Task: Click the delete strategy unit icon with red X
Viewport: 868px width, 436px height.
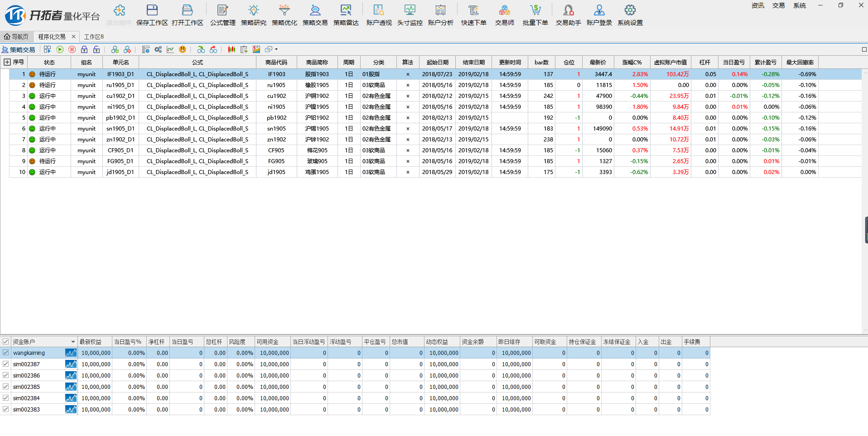Action: (127, 49)
